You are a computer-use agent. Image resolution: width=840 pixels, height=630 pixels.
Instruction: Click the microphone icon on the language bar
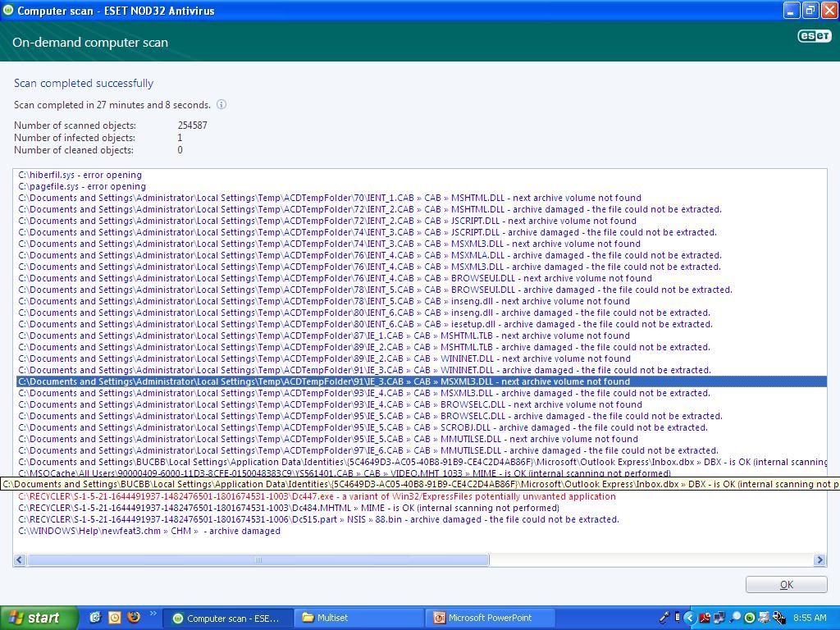tap(664, 618)
